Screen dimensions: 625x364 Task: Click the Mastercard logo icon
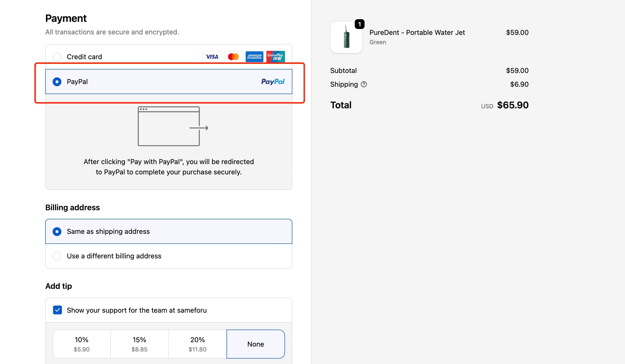[233, 57]
